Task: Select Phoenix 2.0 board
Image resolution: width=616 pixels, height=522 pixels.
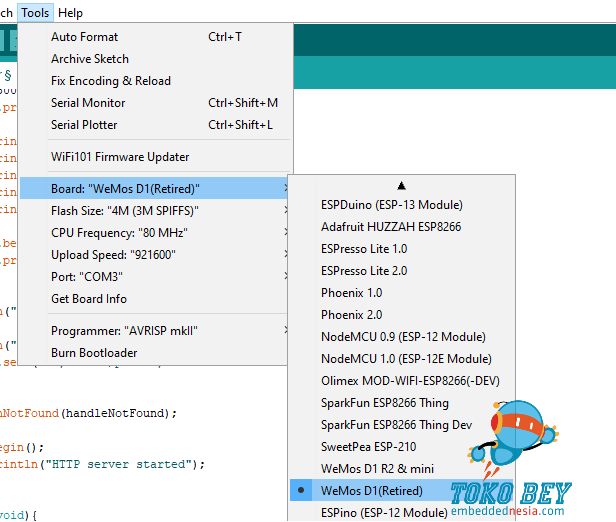Action: pos(402,315)
